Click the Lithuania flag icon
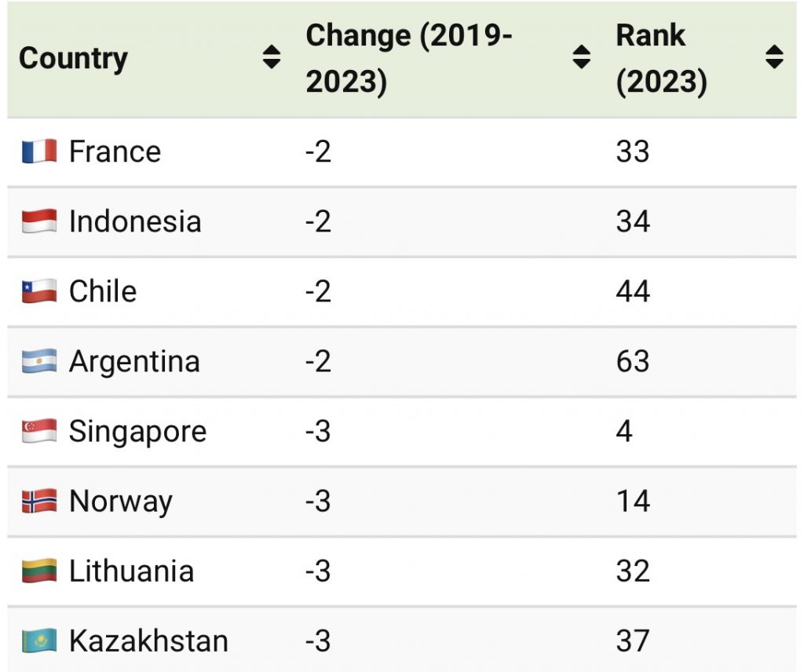The width and height of the screenshot is (804, 672). pos(39,571)
